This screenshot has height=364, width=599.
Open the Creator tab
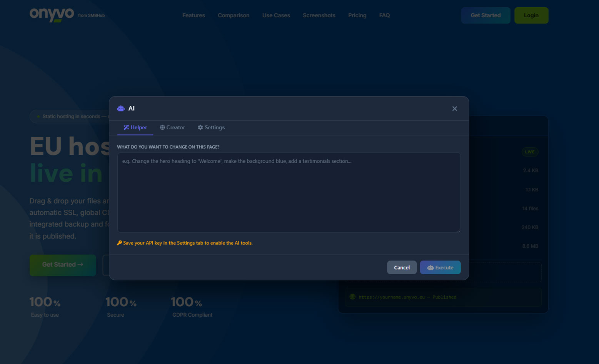tap(172, 127)
